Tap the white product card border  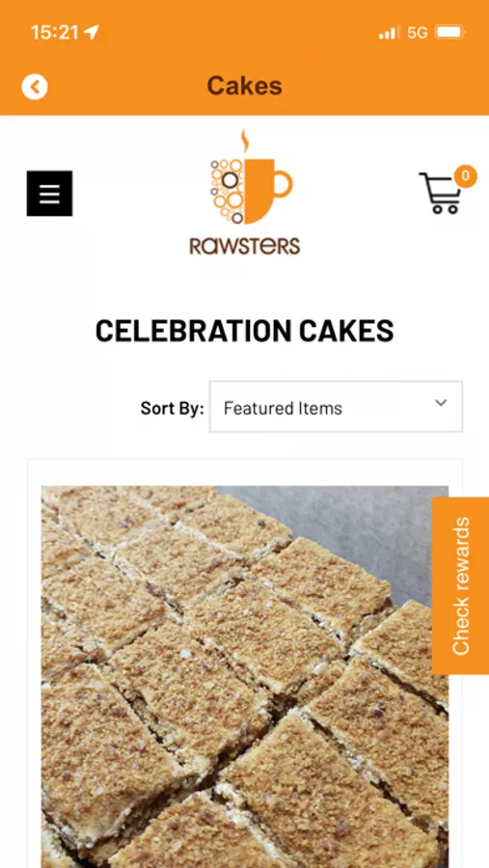[x=245, y=473]
